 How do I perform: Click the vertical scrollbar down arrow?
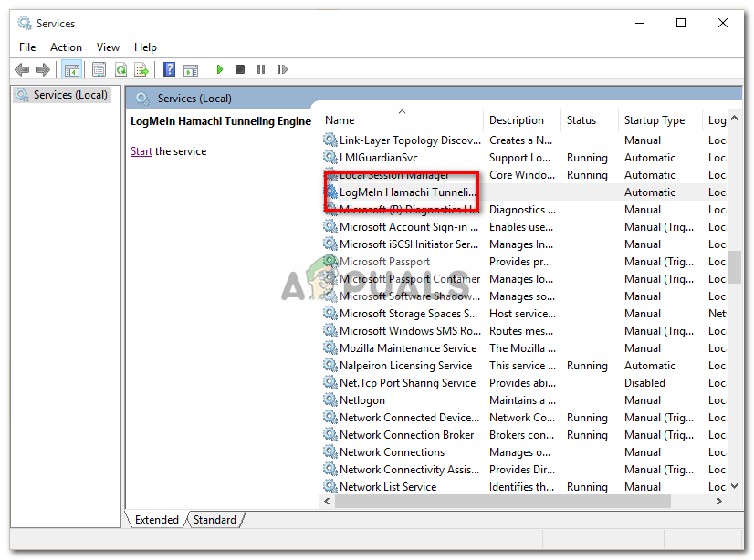(x=734, y=486)
